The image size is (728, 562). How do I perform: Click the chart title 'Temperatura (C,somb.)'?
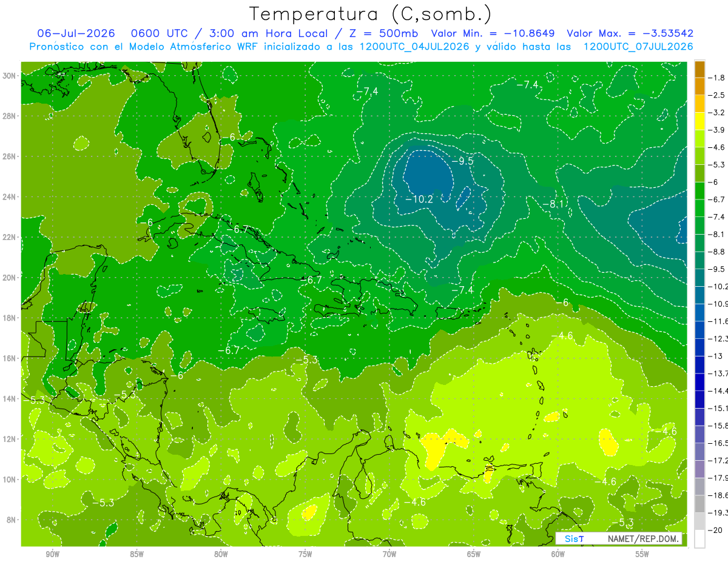click(371, 14)
